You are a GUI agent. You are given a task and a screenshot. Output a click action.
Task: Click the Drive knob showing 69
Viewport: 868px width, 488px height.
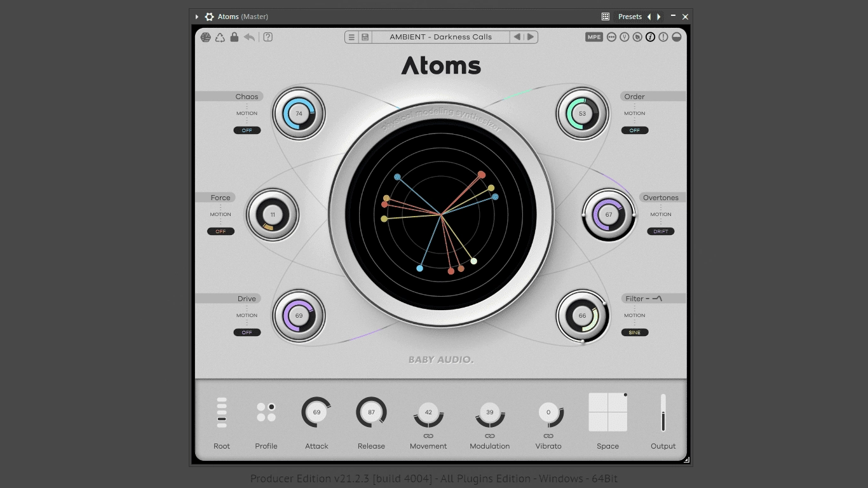tap(299, 316)
